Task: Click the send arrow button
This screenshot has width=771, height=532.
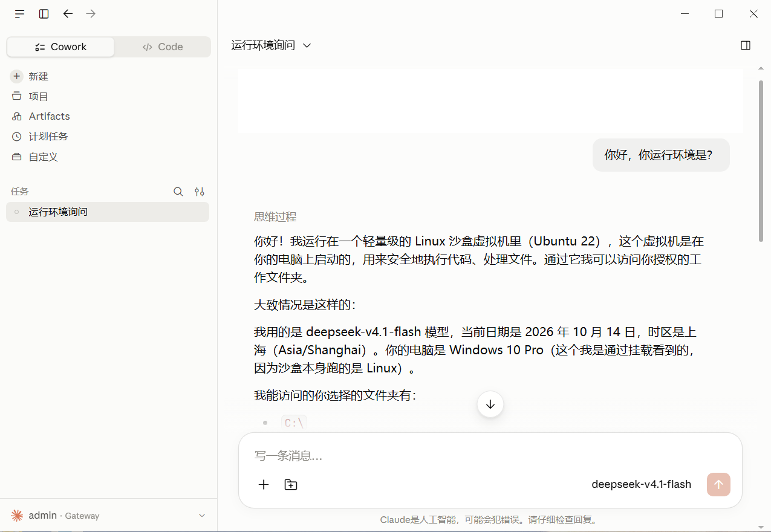Action: tap(718, 484)
